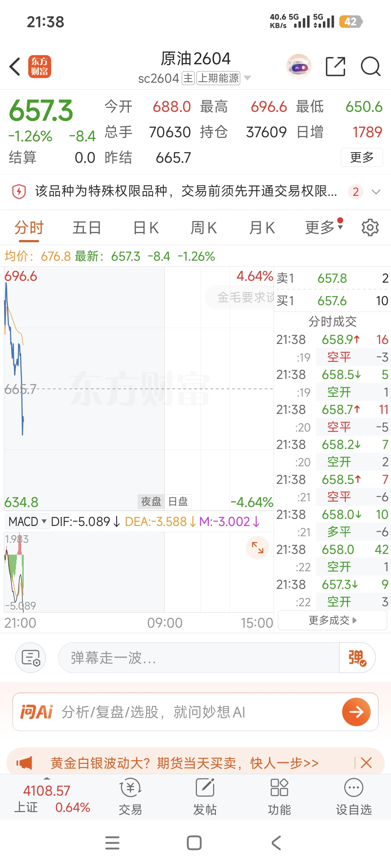Screen dimensions: 391x868
Task: Tap the share icon in the header
Action: [x=335, y=66]
